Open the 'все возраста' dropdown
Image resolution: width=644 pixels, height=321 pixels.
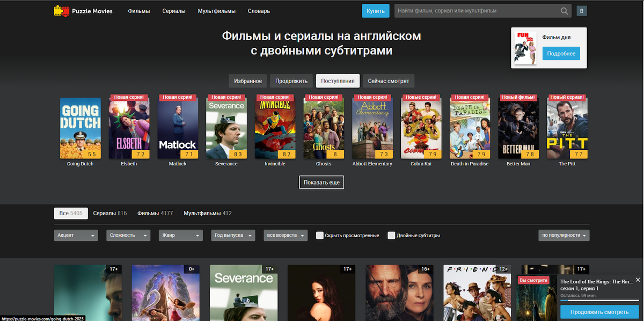pos(286,235)
